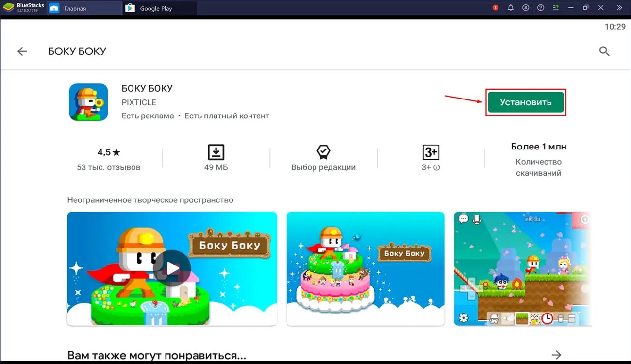
Task: Open PIXTICLE developer page
Action: 139,102
